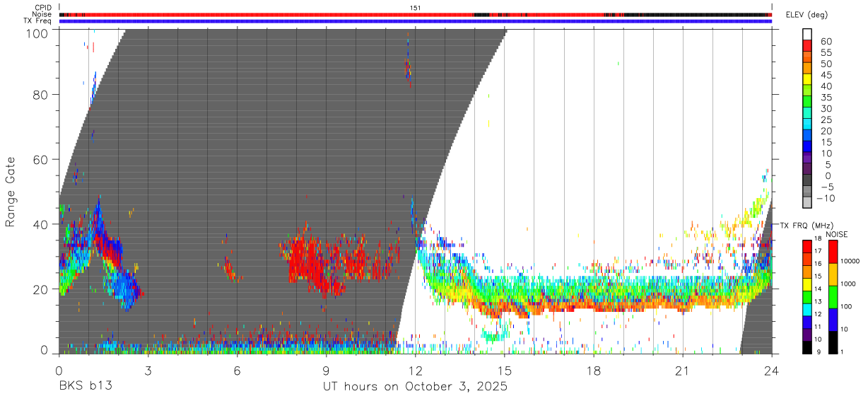Click the red top segment of TX FRQ bar
The width and height of the screenshot is (868, 401).
click(808, 245)
